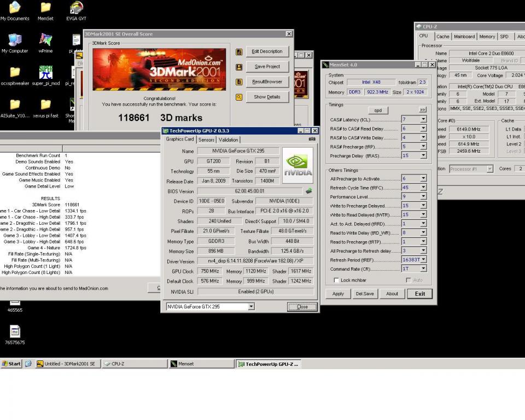The width and height of the screenshot is (525, 420).
Task: Open Command Rate (CR) dropdown
Action: point(423,269)
